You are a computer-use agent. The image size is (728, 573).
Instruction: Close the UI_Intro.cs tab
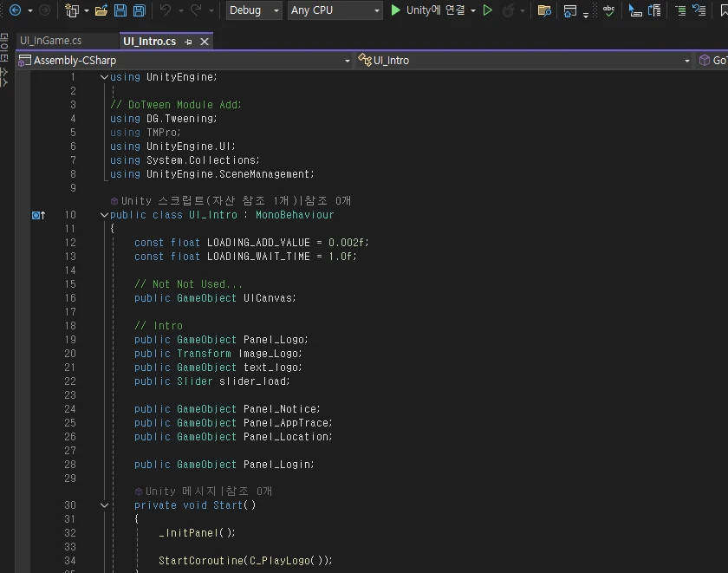point(205,42)
